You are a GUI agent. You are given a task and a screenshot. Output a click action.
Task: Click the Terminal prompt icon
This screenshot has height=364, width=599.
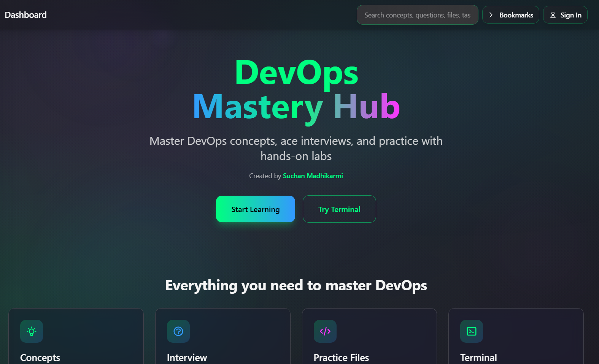(472, 331)
